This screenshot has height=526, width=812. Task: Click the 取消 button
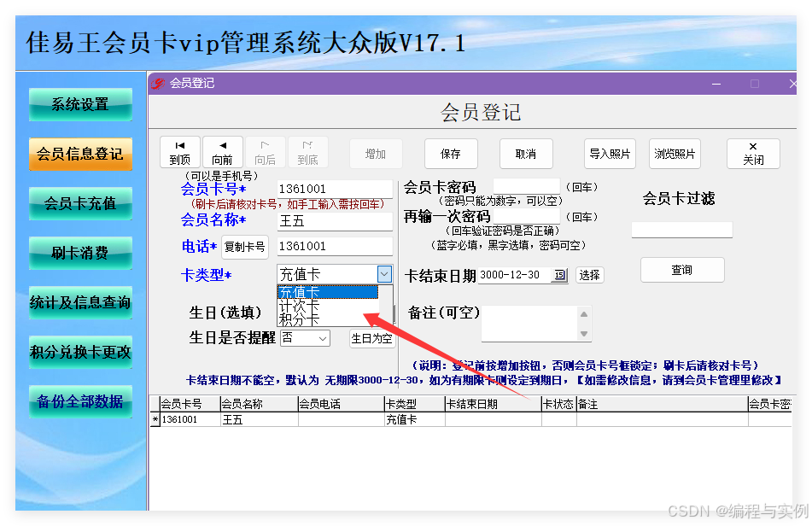coord(526,154)
